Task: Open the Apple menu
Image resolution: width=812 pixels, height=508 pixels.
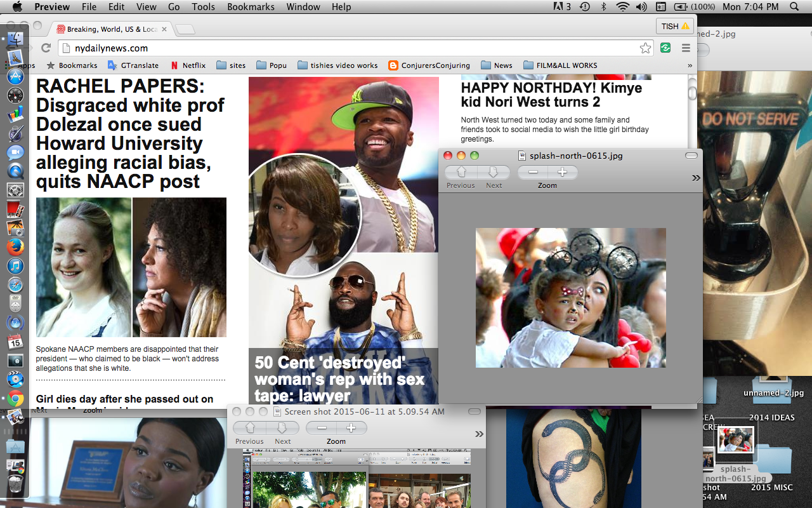Action: 17,7
